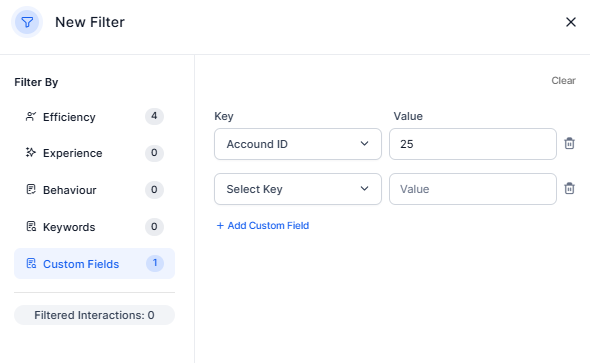Click the New Filter title text

[x=90, y=22]
